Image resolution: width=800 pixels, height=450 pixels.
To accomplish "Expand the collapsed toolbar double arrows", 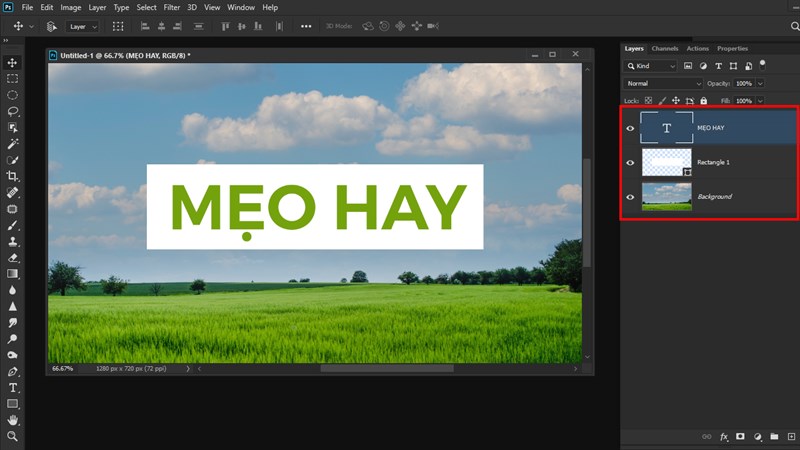I will click(6, 41).
